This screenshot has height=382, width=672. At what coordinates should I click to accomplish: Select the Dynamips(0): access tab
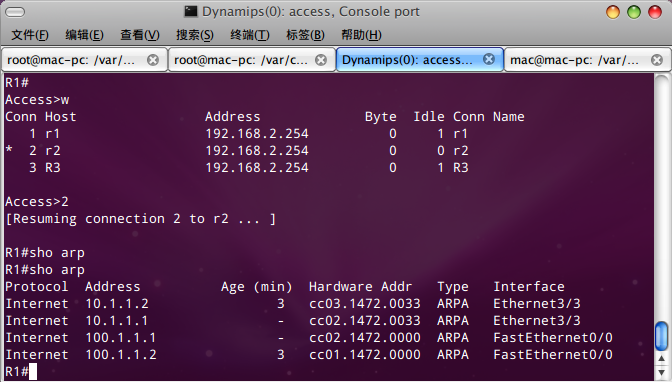(x=420, y=60)
